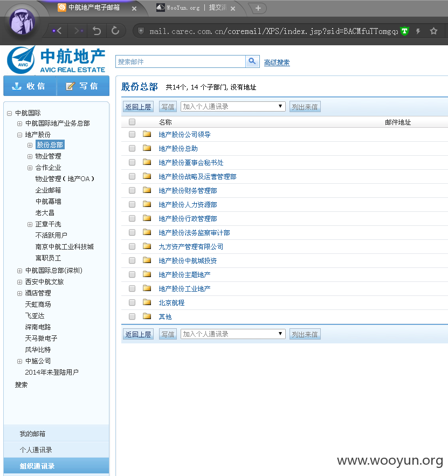The width and height of the screenshot is (448, 476).
Task: Select 离职员工 in the tree
Action: click(49, 258)
